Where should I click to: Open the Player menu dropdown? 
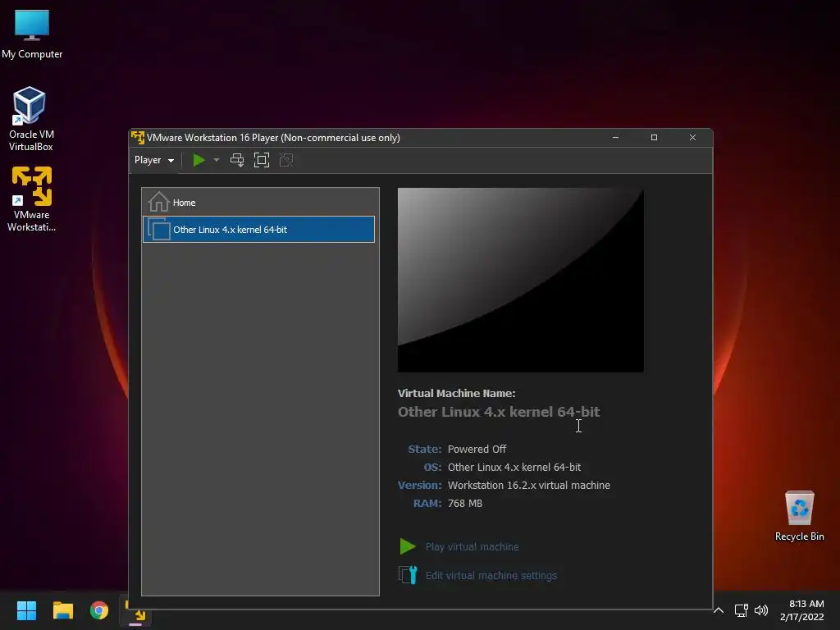click(x=153, y=160)
